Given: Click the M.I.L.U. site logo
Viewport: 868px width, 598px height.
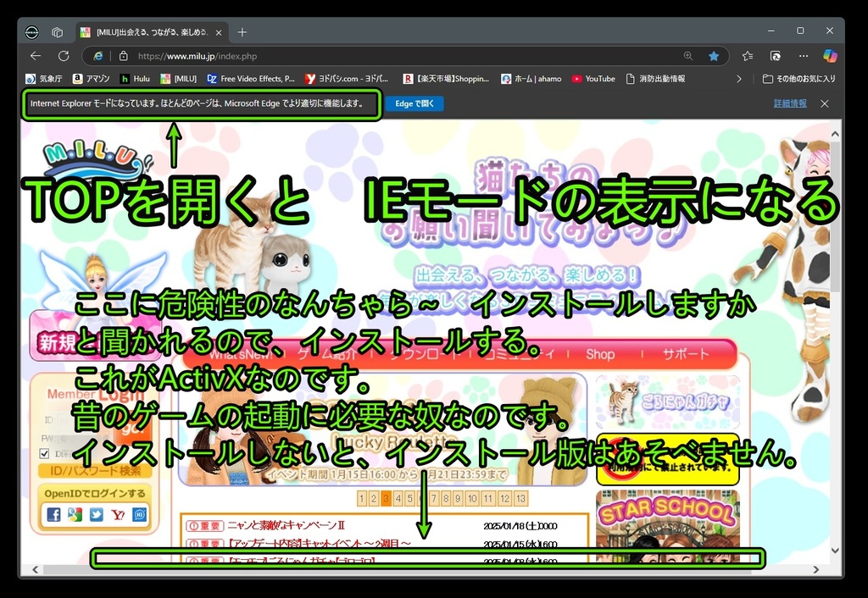Looking at the screenshot, I should pyautogui.click(x=97, y=160).
